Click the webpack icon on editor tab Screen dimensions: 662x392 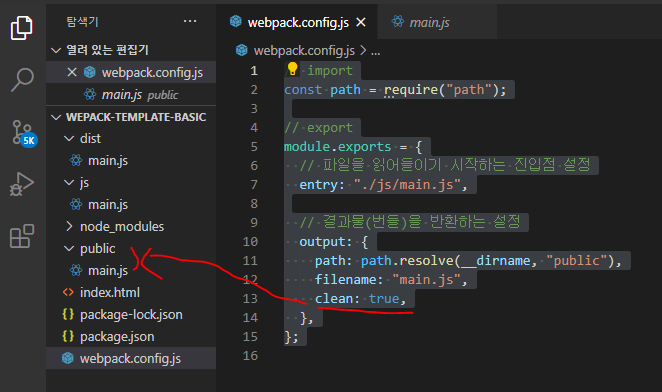tap(236, 21)
